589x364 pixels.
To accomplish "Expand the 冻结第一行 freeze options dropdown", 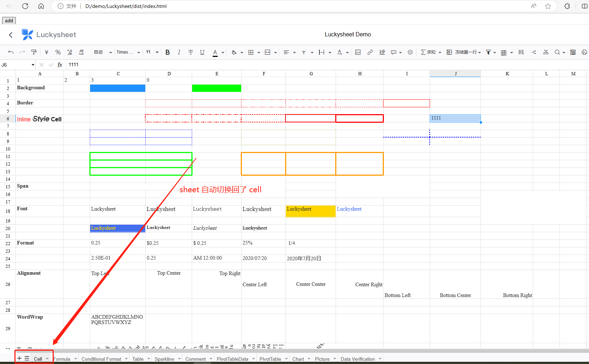I will (x=480, y=52).
